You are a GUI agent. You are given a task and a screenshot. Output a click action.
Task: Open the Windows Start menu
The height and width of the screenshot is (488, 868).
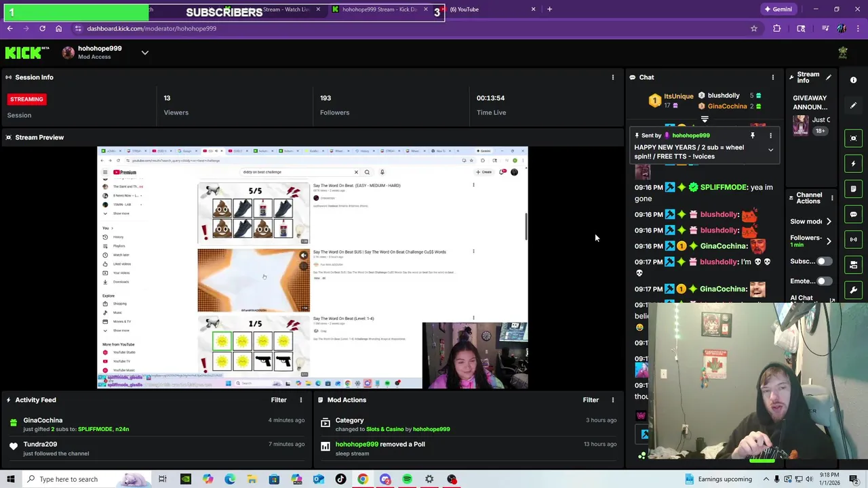coord(10,479)
